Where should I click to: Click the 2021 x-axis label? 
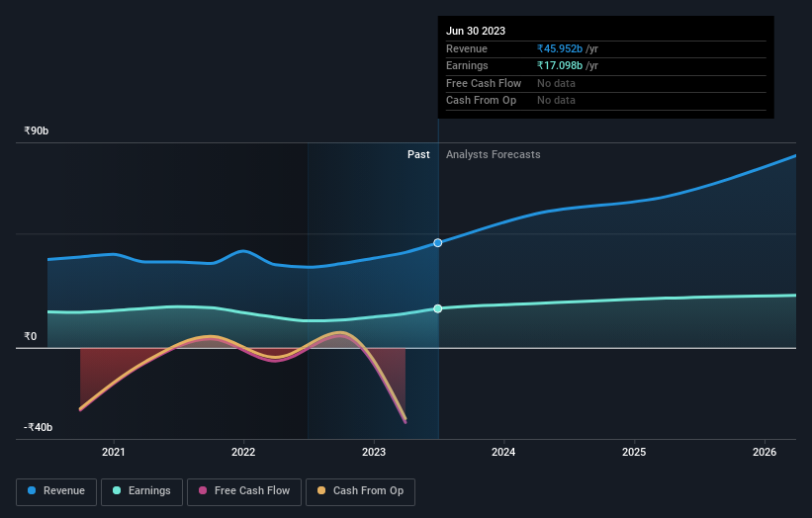pyautogui.click(x=114, y=453)
